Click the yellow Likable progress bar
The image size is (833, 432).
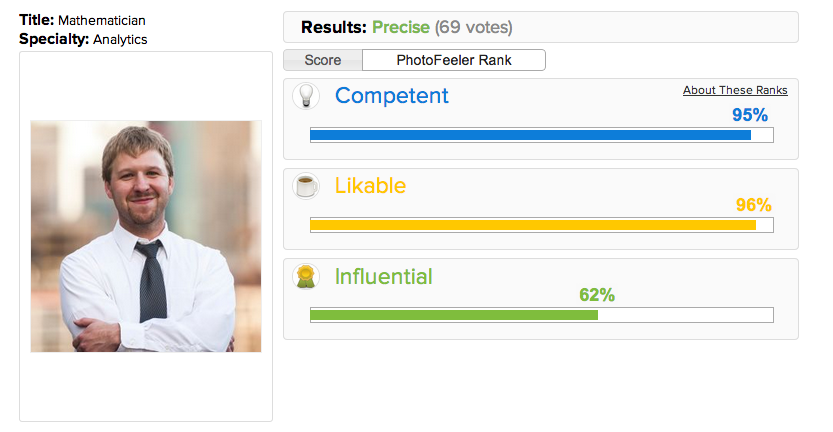[x=541, y=225]
